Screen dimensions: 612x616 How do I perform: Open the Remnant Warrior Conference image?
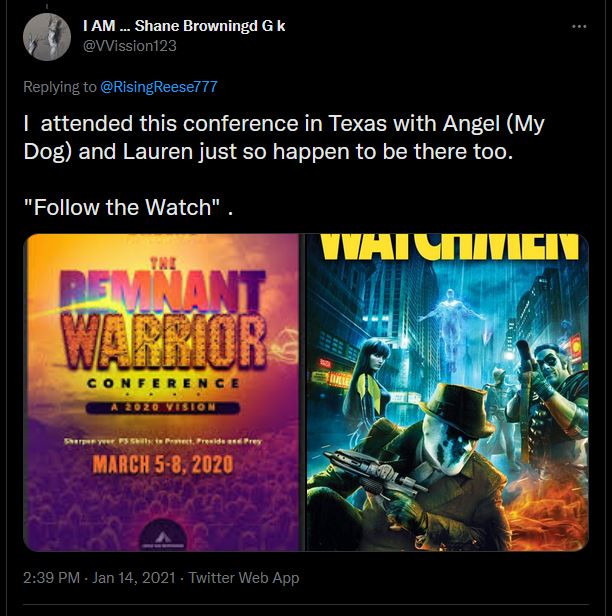(x=162, y=392)
